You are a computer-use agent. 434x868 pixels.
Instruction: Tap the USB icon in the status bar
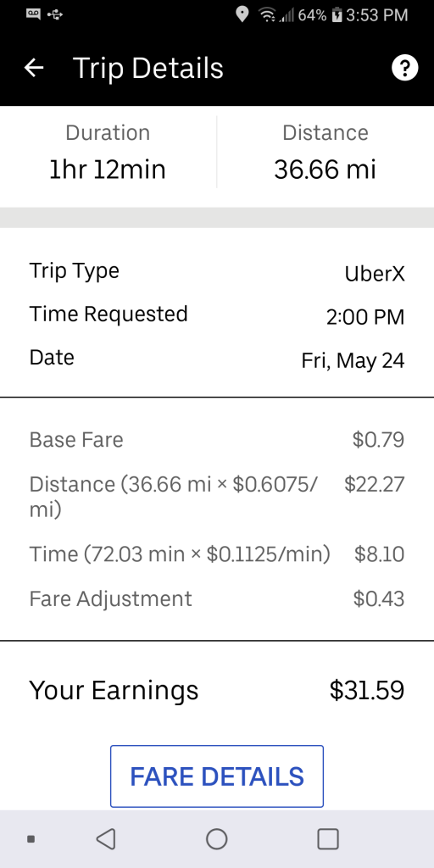click(x=55, y=14)
